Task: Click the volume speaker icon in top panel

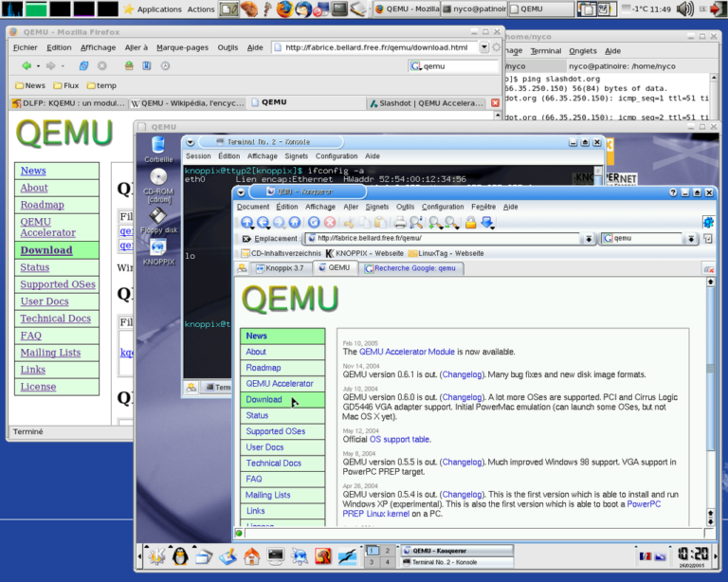Action: 684,9
